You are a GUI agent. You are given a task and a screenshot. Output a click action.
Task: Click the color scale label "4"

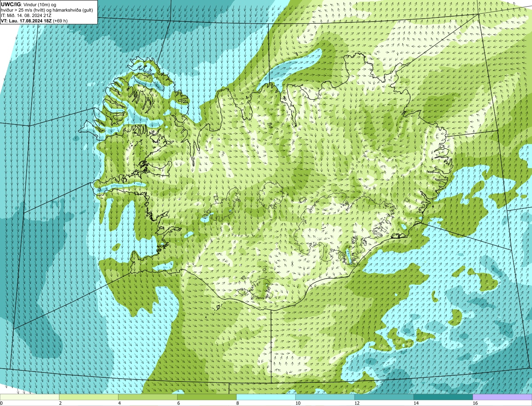tap(120, 403)
